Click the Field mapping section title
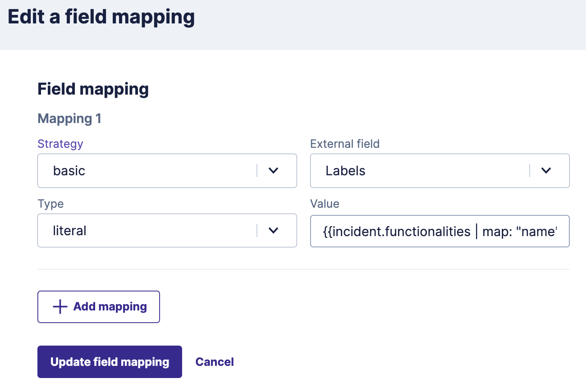 click(x=93, y=89)
